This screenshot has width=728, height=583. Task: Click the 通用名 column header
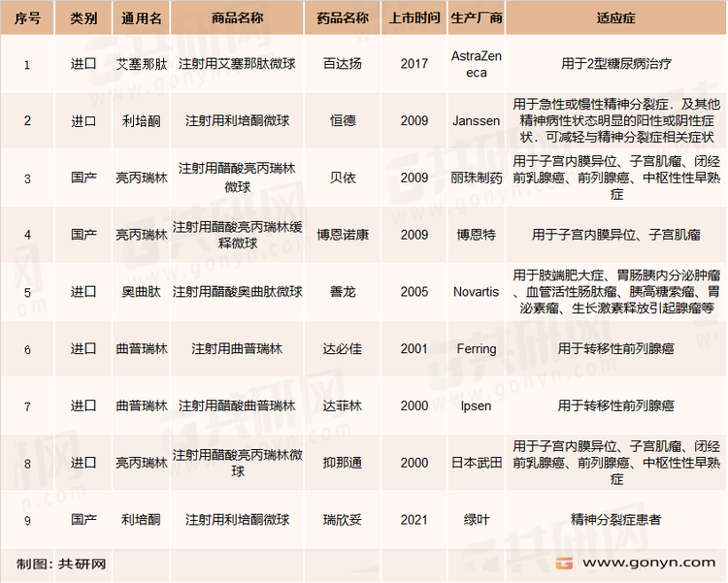[141, 18]
